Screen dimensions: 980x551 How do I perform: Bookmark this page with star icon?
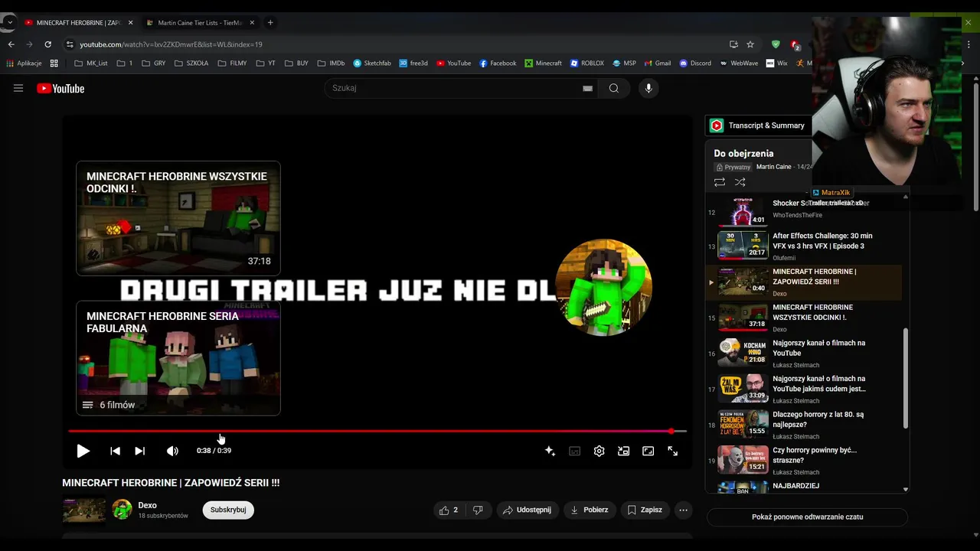point(750,44)
